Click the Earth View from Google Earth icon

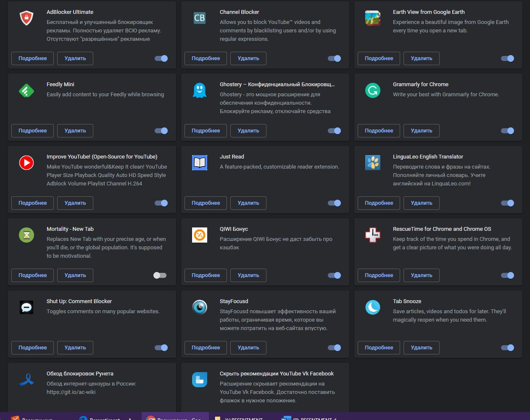373,18
